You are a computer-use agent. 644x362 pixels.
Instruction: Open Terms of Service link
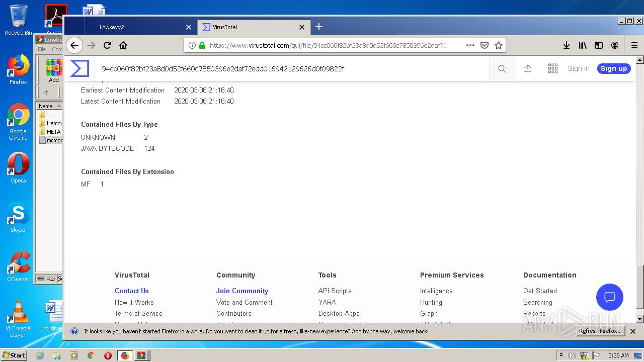point(138,313)
